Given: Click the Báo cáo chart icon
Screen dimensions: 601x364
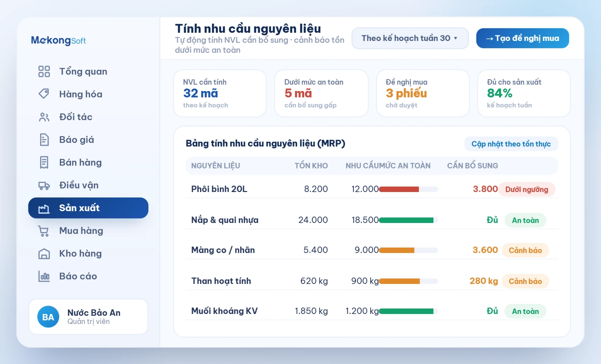Looking at the screenshot, I should tap(44, 276).
